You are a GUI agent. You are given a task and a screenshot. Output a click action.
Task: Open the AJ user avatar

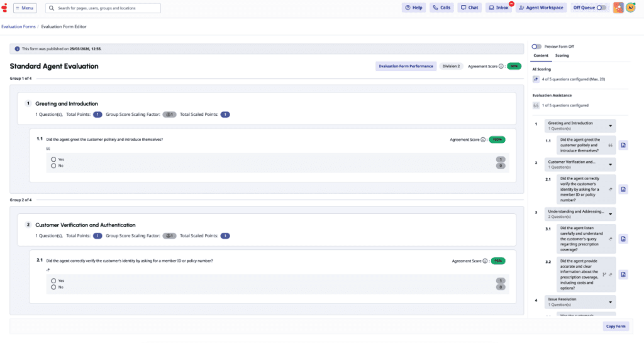[630, 8]
